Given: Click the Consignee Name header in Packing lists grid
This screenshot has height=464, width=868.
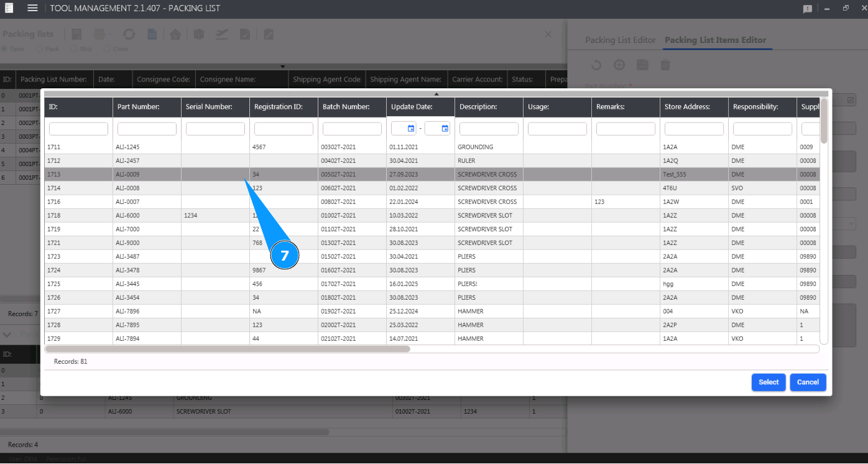Looking at the screenshot, I should [x=242, y=80].
